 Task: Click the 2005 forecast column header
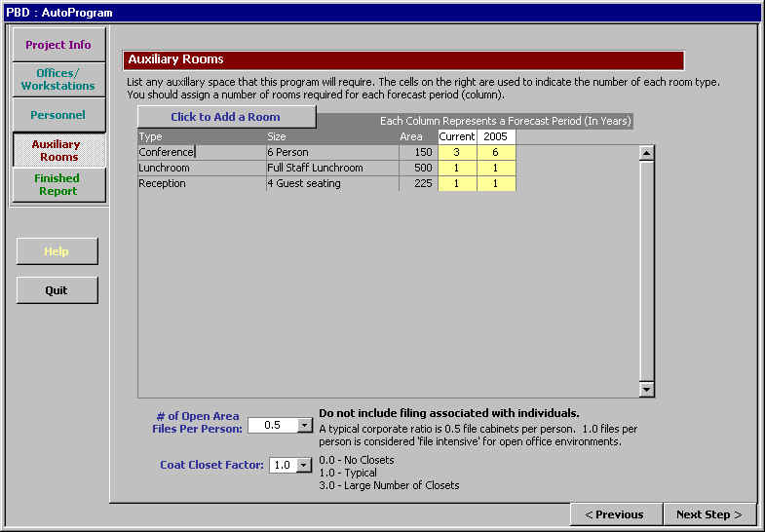(496, 136)
